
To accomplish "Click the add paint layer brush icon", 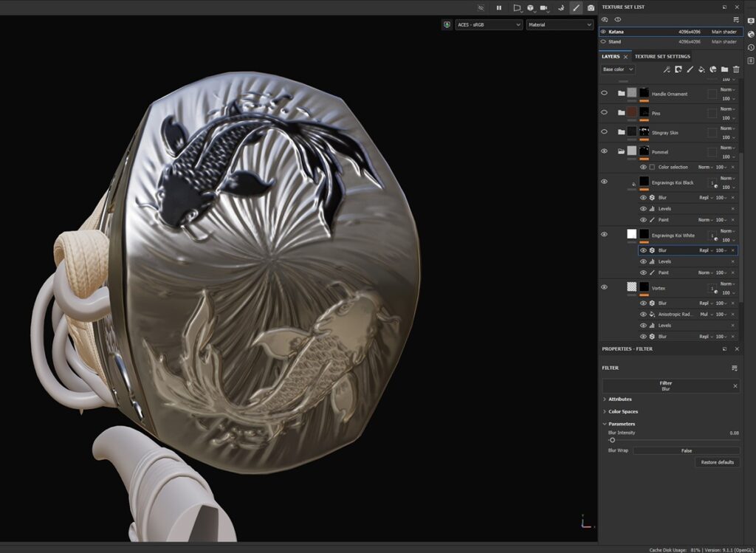I will tap(690, 69).
